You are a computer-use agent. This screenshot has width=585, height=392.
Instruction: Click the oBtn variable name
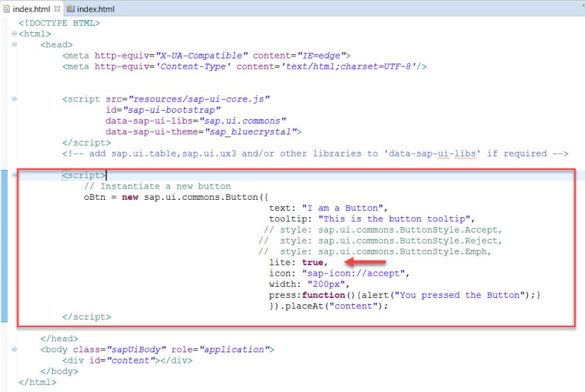pos(95,197)
